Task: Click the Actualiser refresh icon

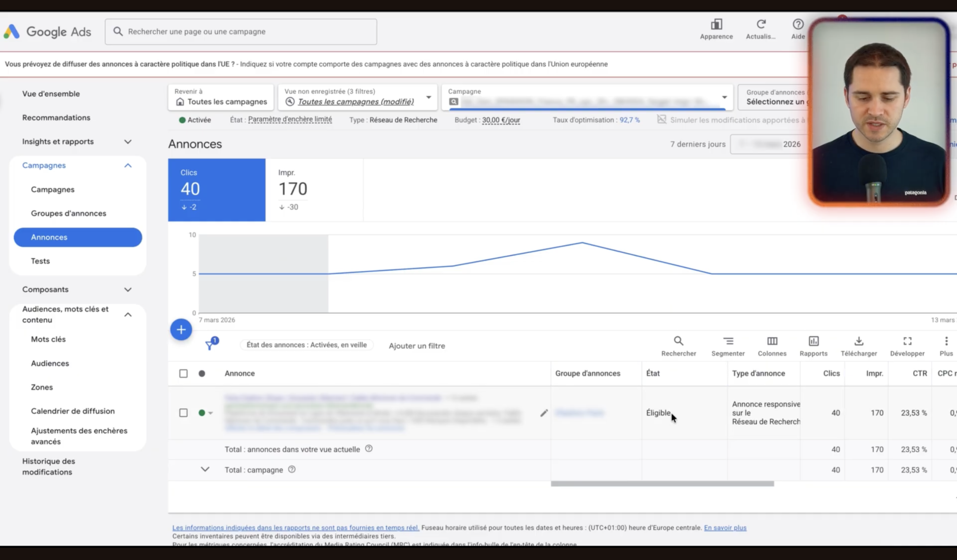Action: click(761, 25)
